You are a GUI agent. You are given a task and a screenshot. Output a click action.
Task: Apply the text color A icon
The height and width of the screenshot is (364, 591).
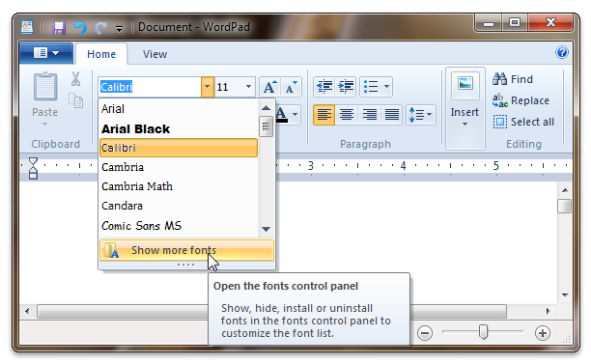click(282, 114)
